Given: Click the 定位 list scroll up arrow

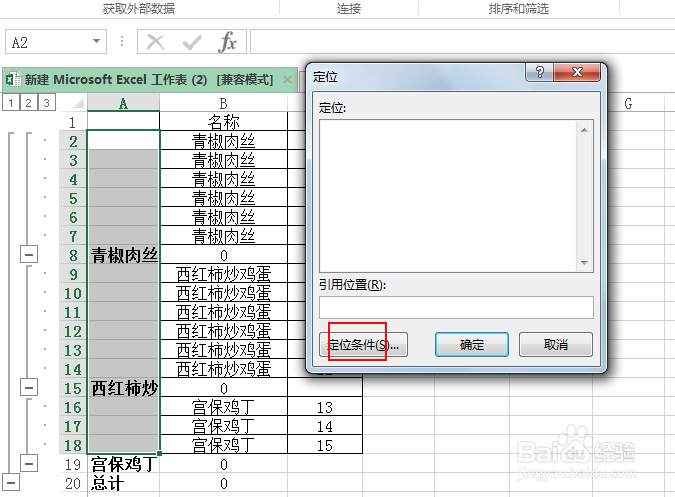Looking at the screenshot, I should tap(584, 130).
